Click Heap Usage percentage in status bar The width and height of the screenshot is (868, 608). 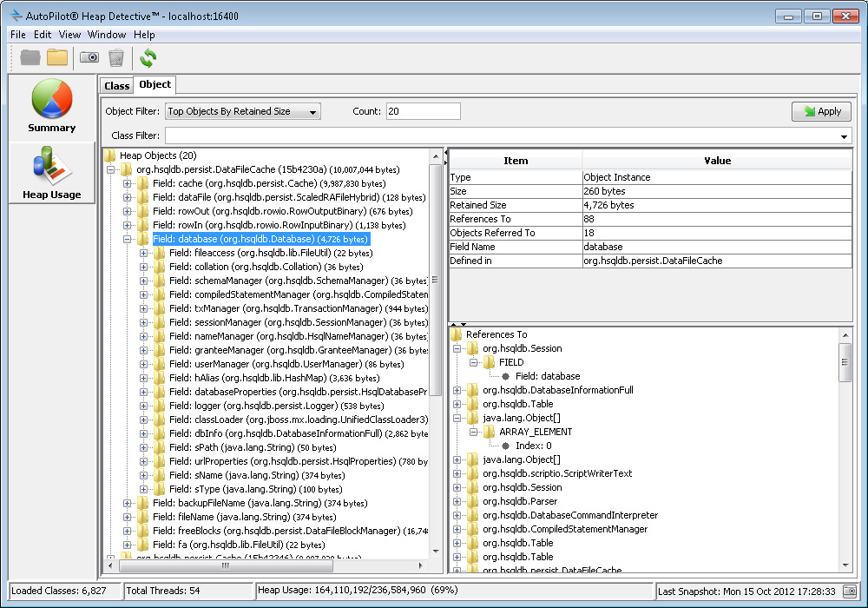[444, 591]
